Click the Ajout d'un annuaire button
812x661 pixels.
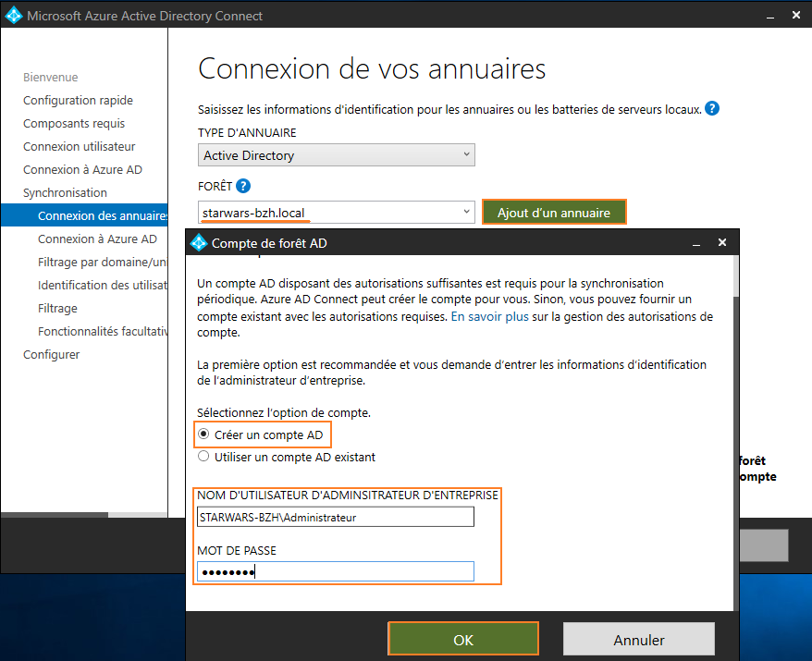point(554,213)
